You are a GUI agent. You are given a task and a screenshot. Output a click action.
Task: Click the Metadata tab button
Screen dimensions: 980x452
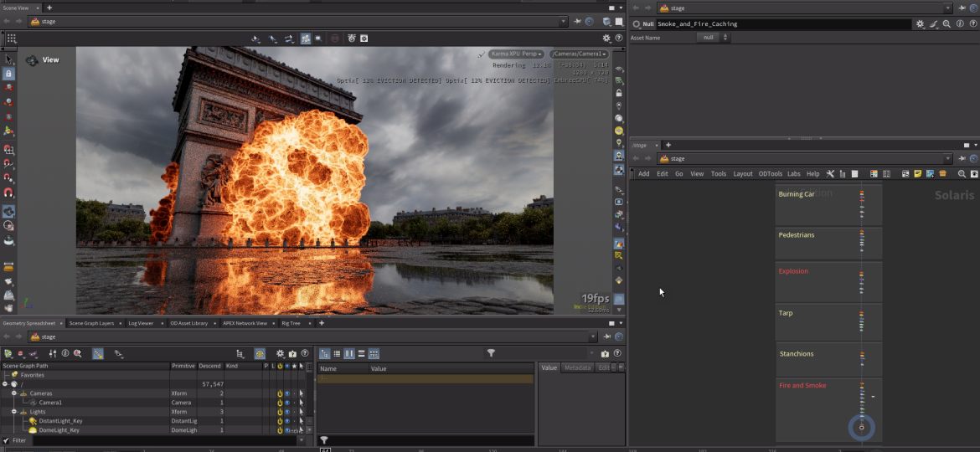(x=577, y=367)
